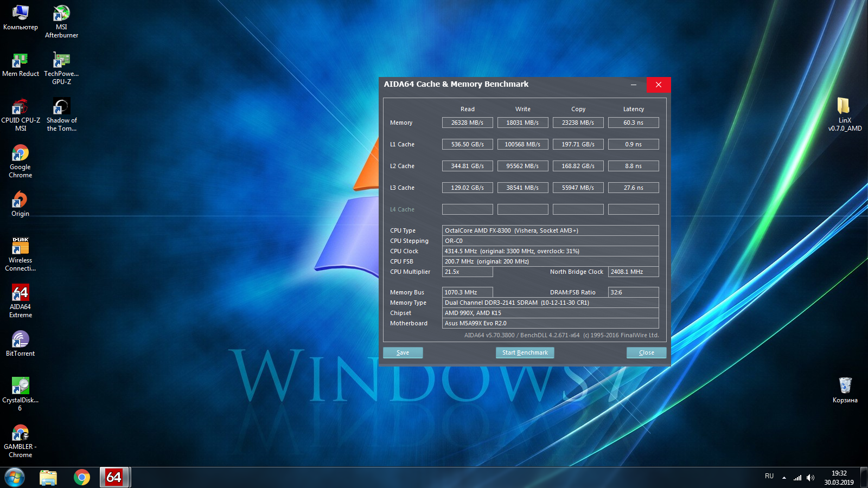Viewport: 868px width, 488px height.
Task: Click the Show Desktop strip beside the clock
Action: pyautogui.click(x=864, y=478)
